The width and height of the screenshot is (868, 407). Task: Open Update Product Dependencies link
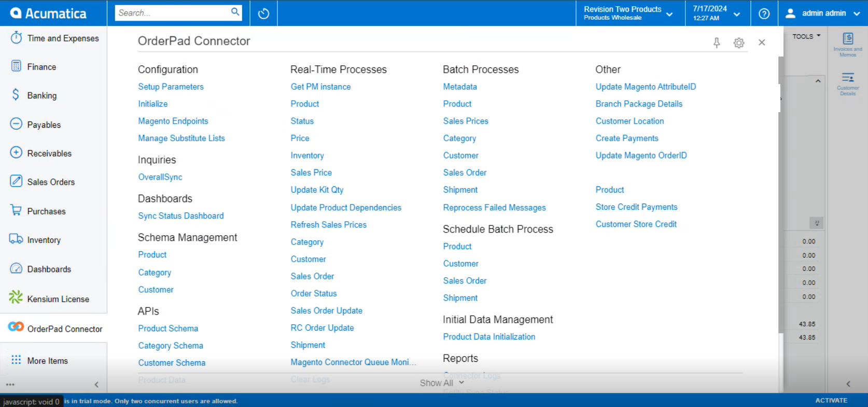(x=346, y=208)
